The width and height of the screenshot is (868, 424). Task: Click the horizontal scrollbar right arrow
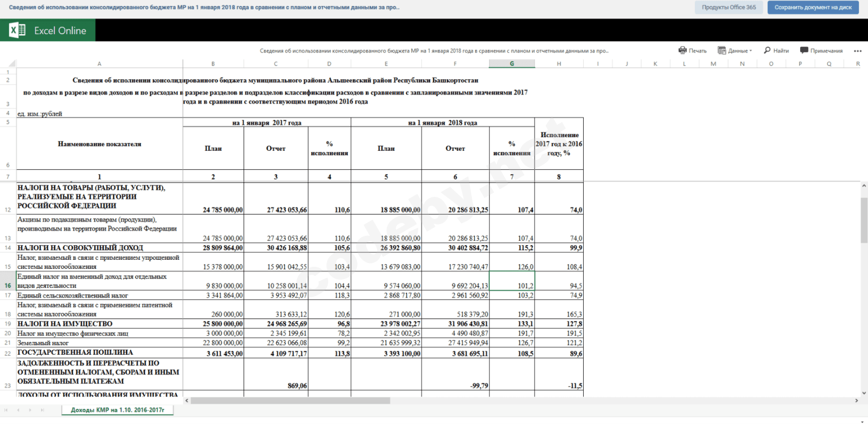pos(857,401)
